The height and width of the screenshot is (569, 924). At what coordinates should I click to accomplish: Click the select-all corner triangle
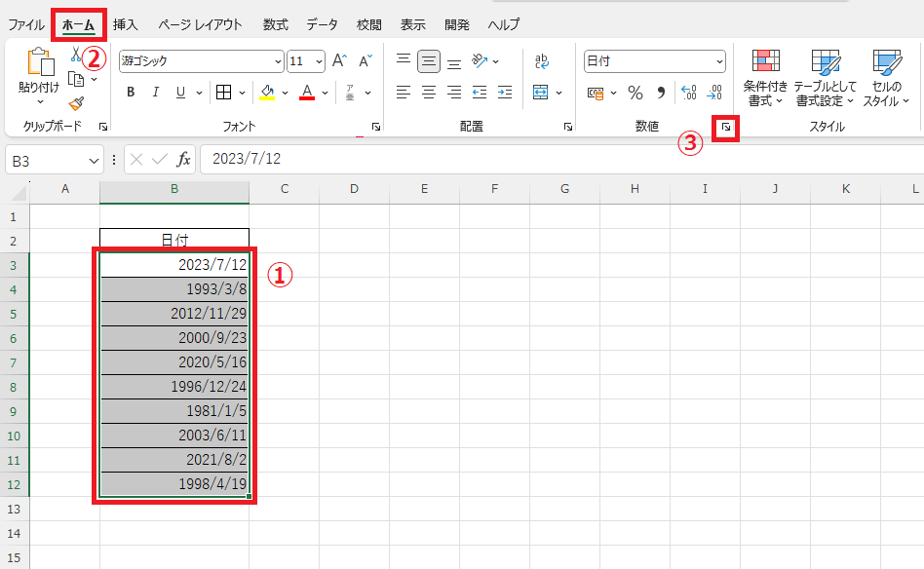click(x=19, y=191)
